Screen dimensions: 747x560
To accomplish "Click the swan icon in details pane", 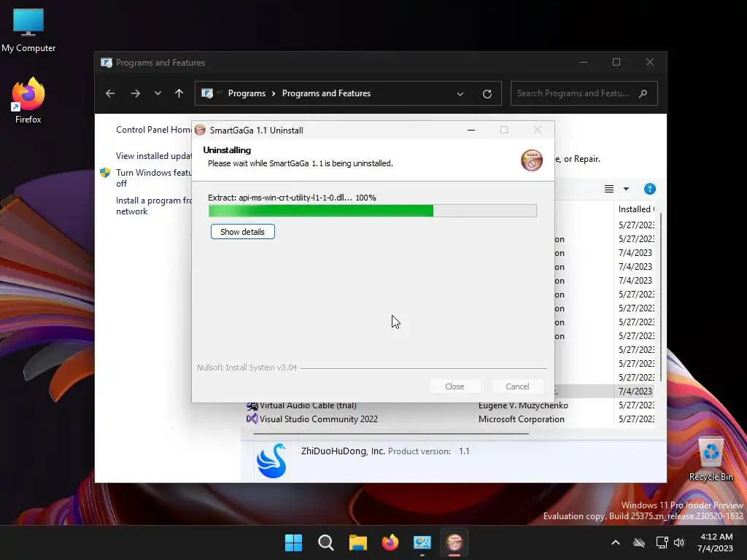I will 271,461.
